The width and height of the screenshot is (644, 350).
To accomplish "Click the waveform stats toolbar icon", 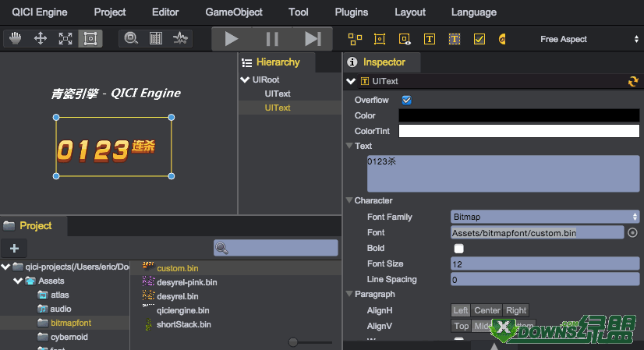I will (180, 39).
